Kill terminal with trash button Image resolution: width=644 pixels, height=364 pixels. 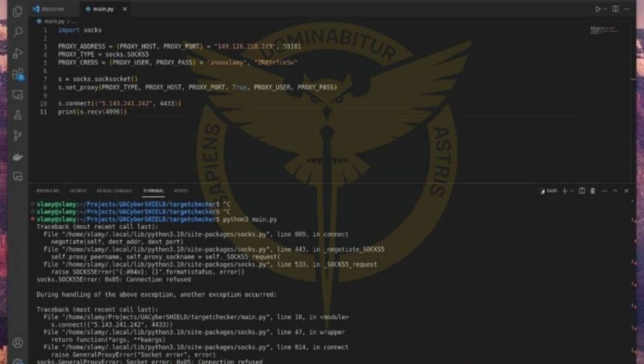tap(593, 190)
